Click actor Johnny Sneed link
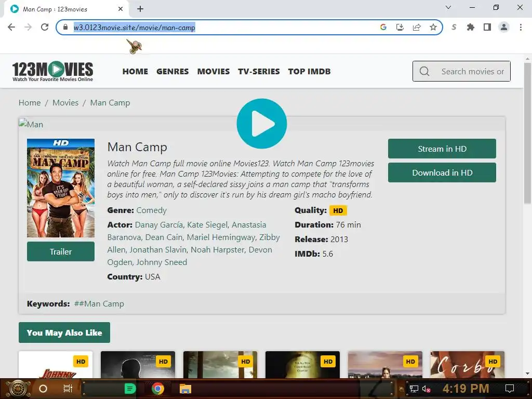 tap(162, 262)
